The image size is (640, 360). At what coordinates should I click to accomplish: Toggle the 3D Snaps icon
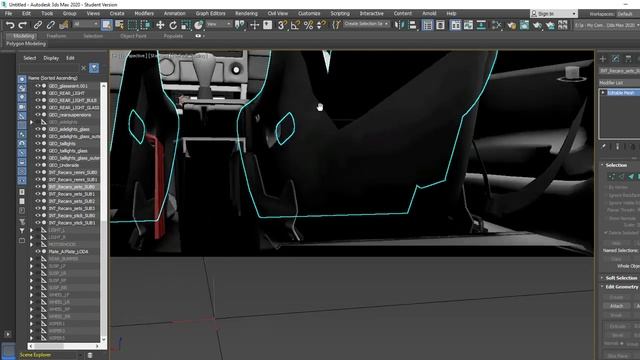click(x=282, y=25)
